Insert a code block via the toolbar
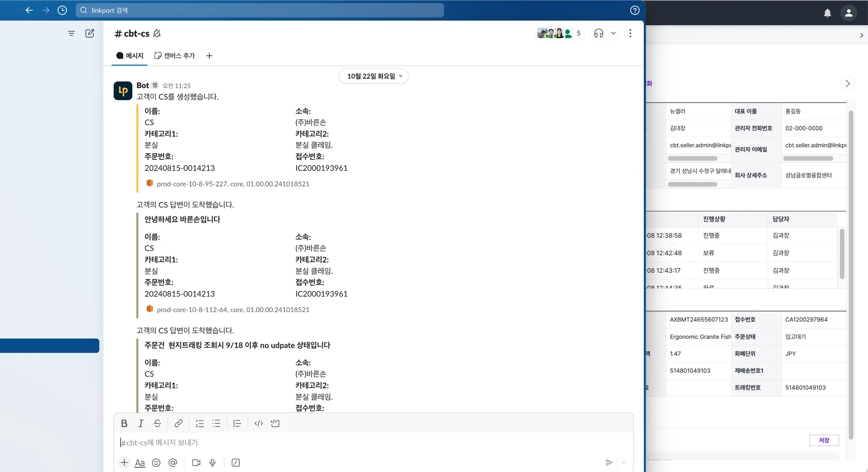This screenshot has height=472, width=868. (275, 423)
